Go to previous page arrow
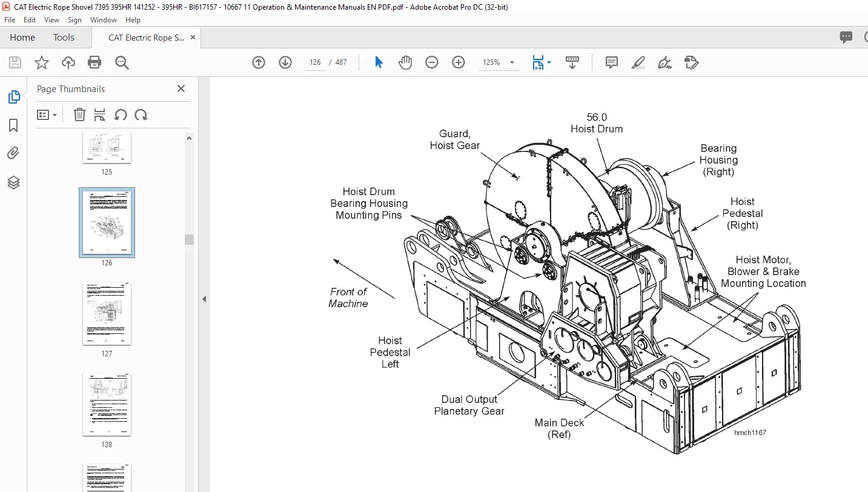868x492 pixels. [x=259, y=62]
